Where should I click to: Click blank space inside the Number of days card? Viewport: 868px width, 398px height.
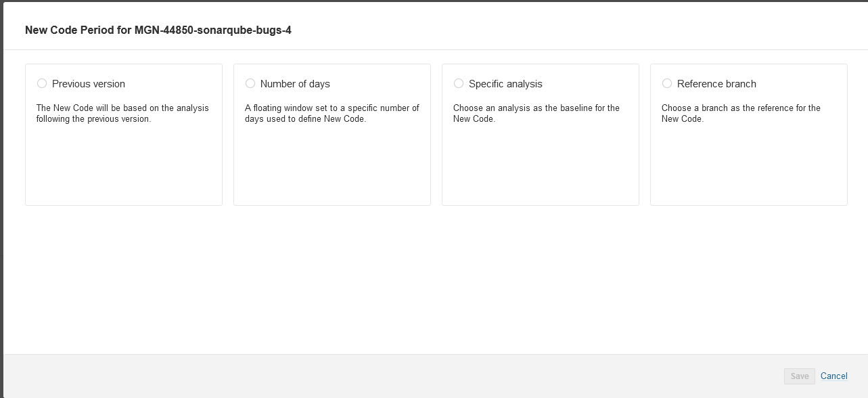(332, 166)
